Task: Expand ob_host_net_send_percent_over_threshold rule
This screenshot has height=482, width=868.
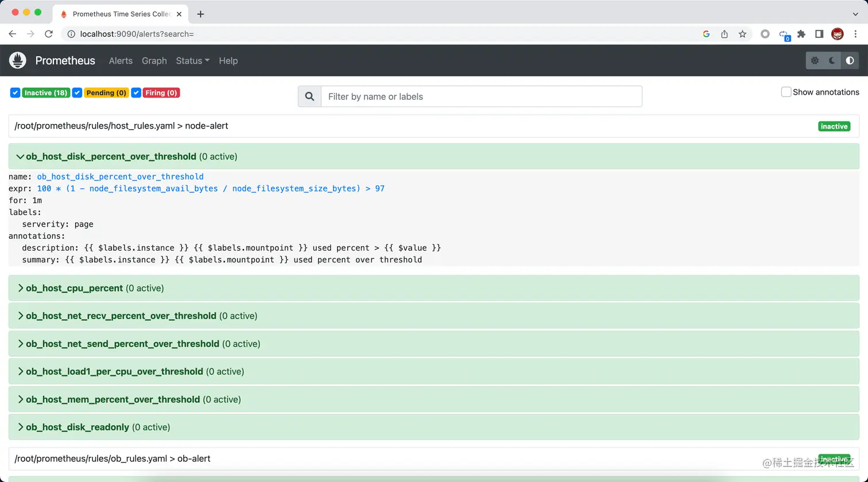Action: tap(433, 344)
